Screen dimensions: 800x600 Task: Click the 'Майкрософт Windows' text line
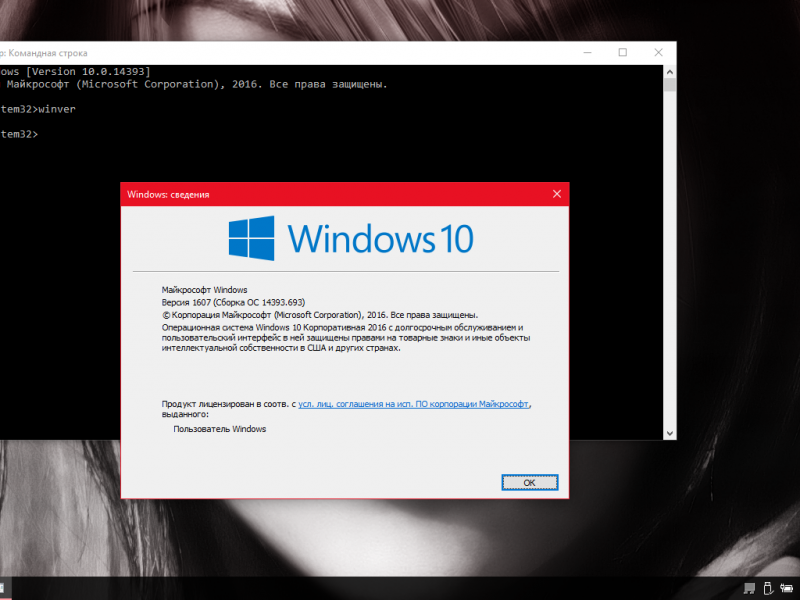pyautogui.click(x=205, y=290)
